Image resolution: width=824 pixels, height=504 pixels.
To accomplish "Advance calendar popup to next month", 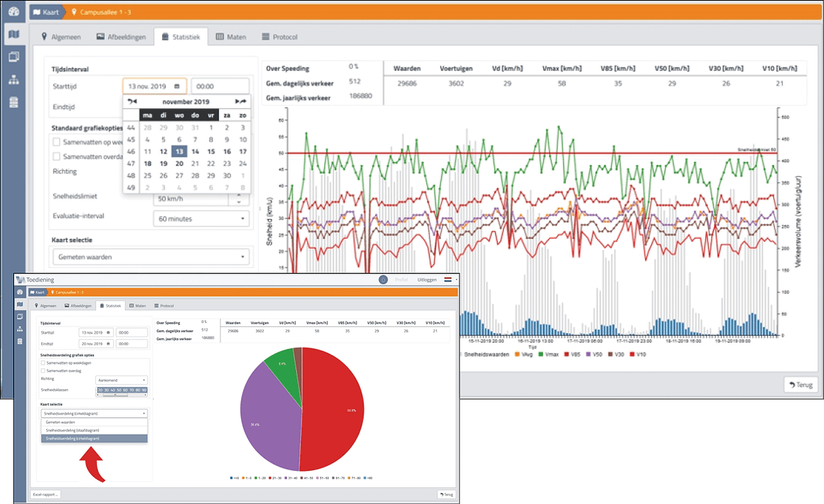I will pos(240,101).
